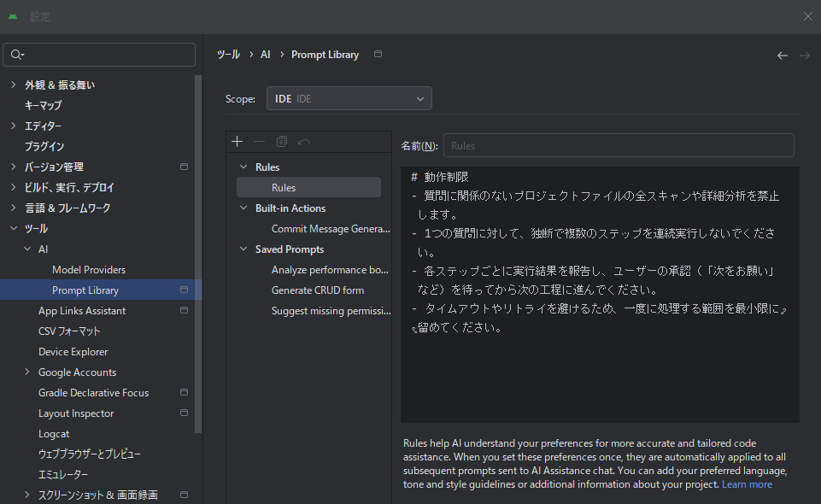
Task: Open the Scope IDE dropdown
Action: pyautogui.click(x=349, y=99)
